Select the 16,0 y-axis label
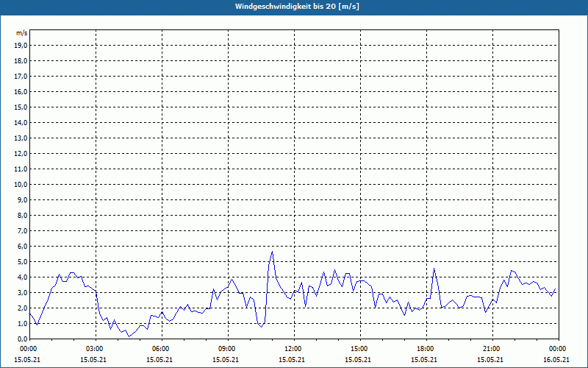Screen dimensions: 588x368 [21, 91]
